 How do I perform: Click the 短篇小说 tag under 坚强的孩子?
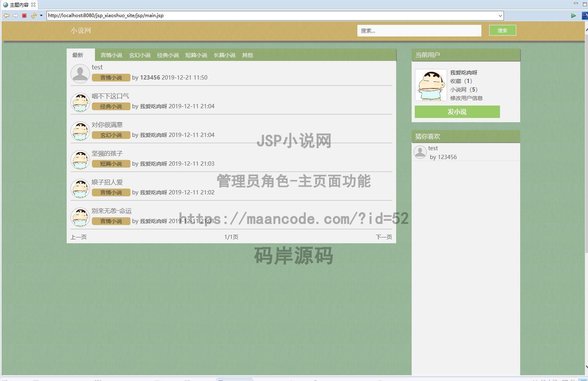click(x=111, y=164)
